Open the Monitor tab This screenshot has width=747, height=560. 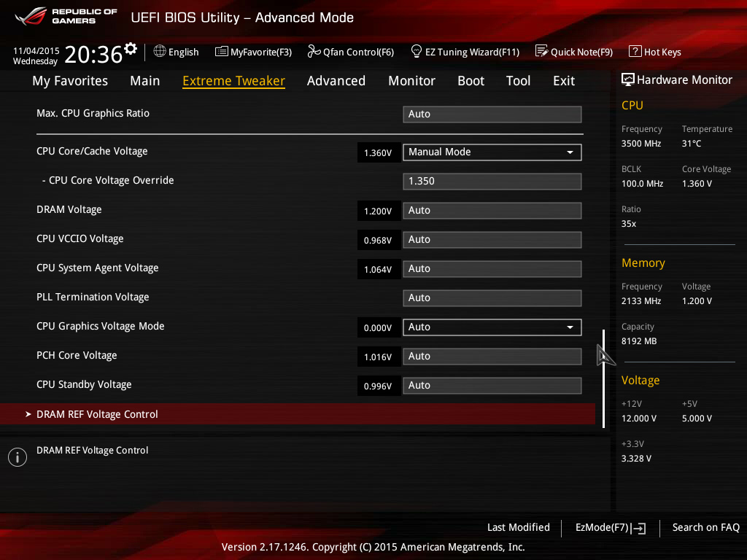pyautogui.click(x=411, y=81)
